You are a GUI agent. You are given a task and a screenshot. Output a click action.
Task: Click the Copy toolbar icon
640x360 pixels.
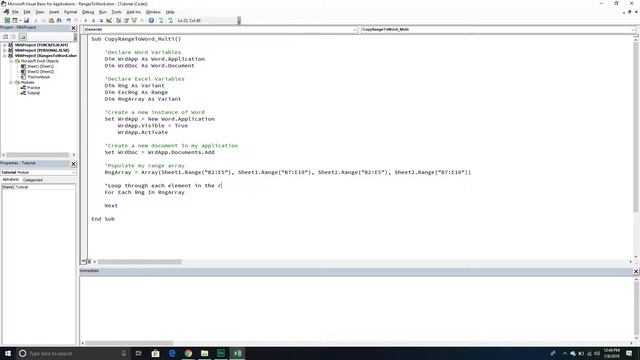44,20
